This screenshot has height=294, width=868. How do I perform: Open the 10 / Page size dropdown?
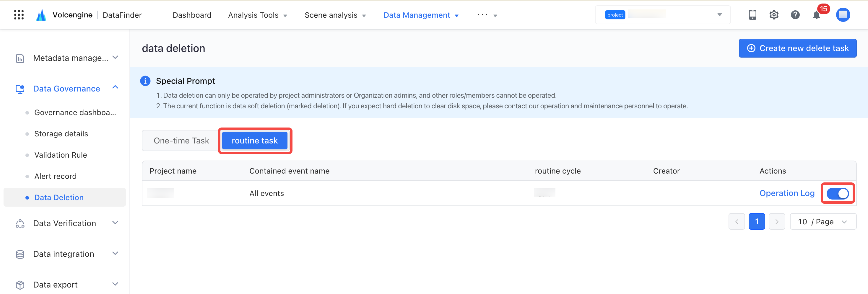point(823,222)
